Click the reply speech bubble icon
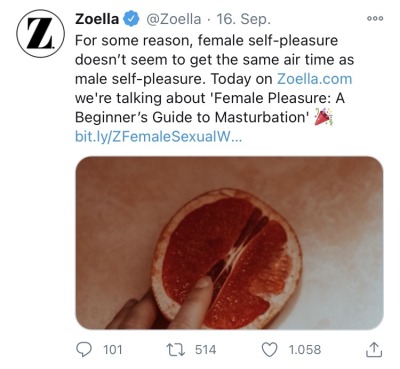400x369 pixels. [84, 349]
